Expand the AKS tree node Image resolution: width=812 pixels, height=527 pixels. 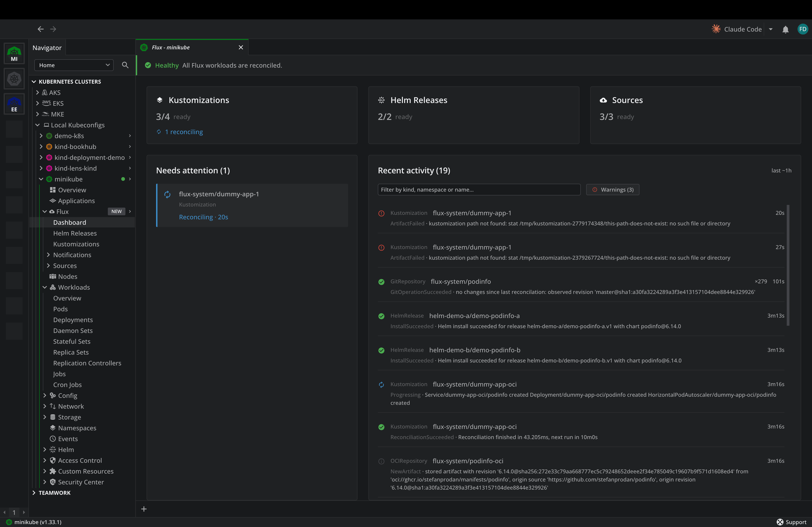[37, 92]
